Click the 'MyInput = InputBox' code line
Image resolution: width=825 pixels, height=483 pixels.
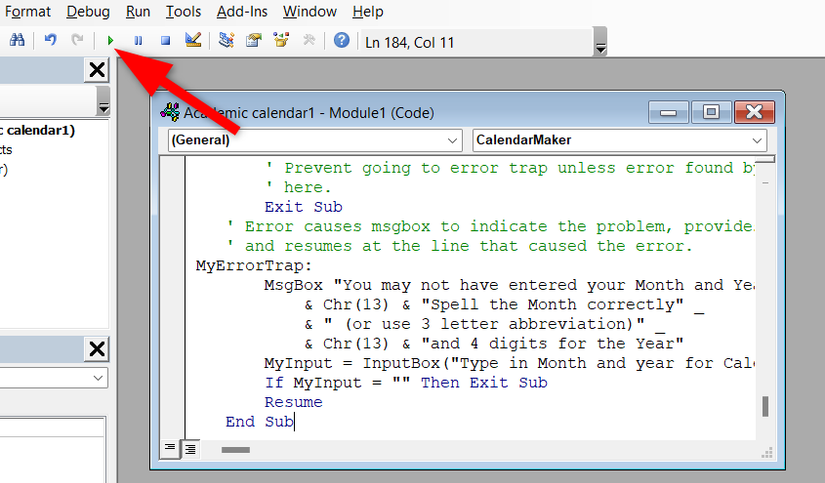[x=509, y=363]
